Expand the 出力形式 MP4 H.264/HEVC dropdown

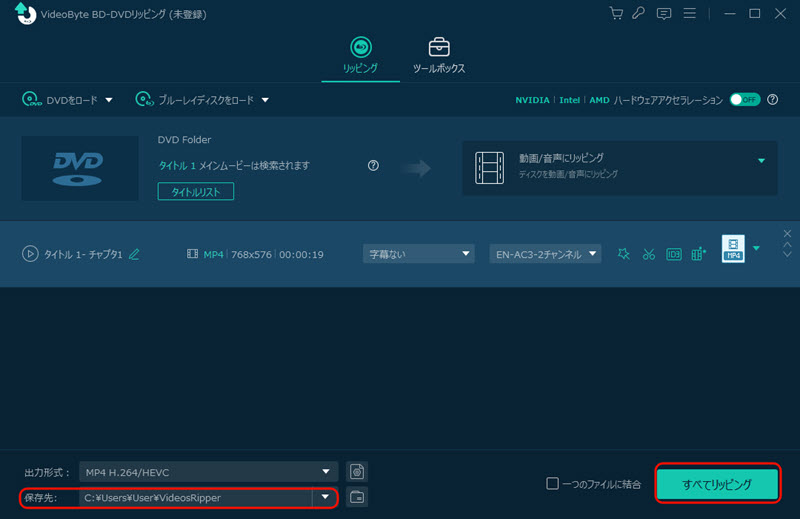tap(208, 472)
